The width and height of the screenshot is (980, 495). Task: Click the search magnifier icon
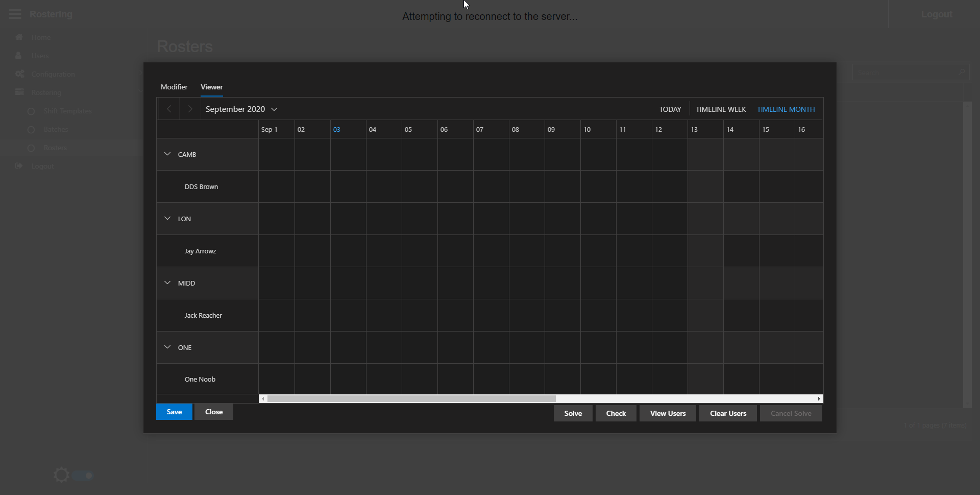point(961,73)
